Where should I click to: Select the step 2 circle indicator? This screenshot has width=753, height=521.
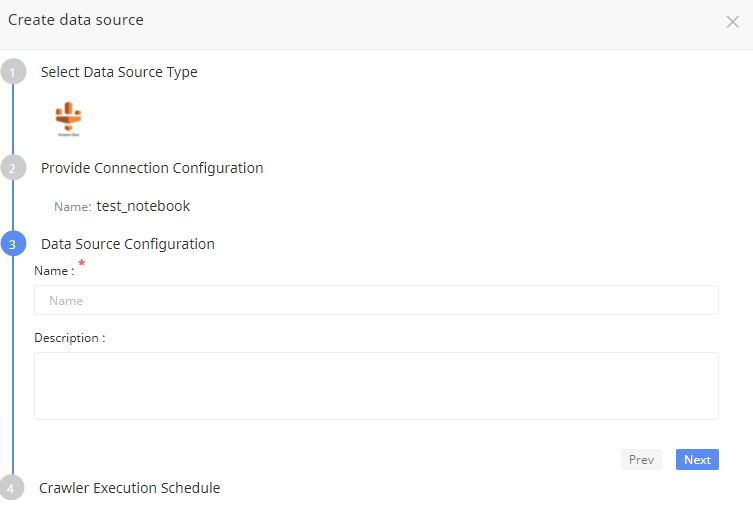[x=13, y=168]
